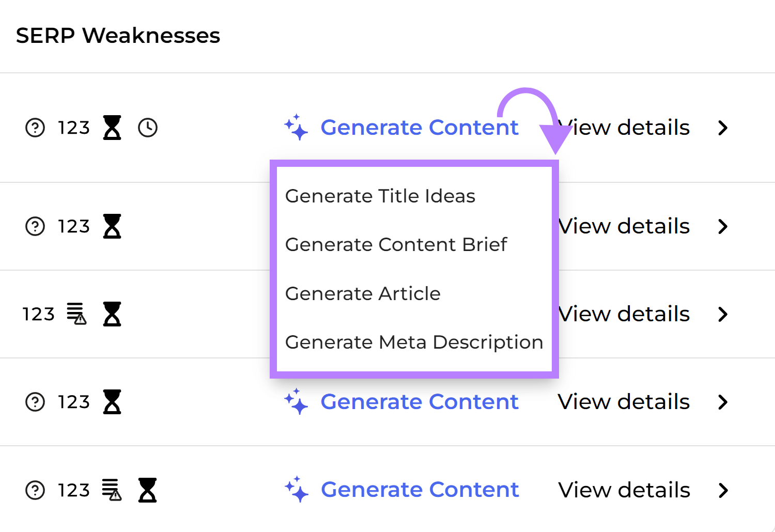Screen dimensions: 775x532
Task: Choose Generate Content Brief option
Action: coord(396,245)
